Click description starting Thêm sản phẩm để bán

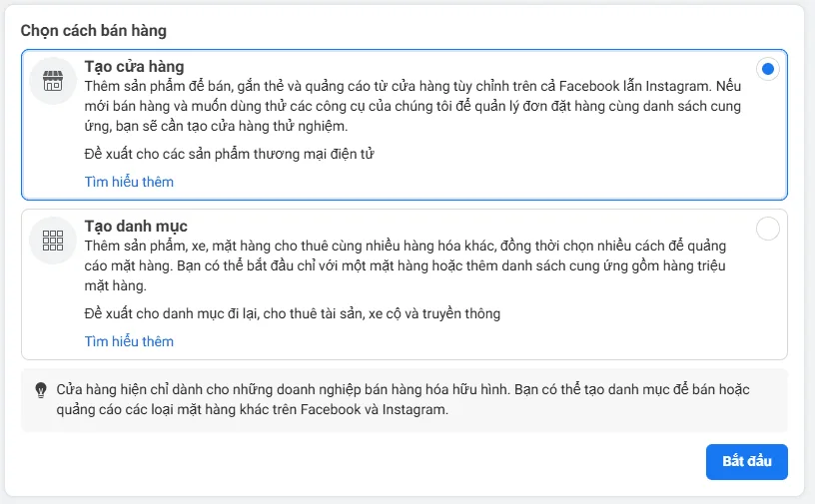pos(412,106)
